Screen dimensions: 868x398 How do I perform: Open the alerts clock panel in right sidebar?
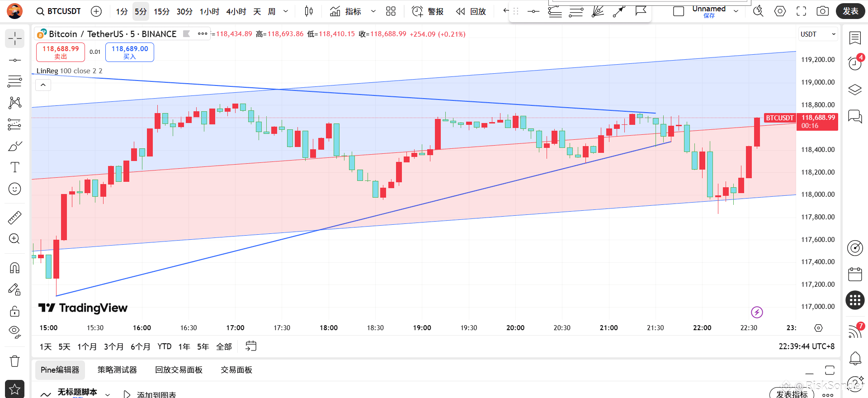(x=855, y=63)
